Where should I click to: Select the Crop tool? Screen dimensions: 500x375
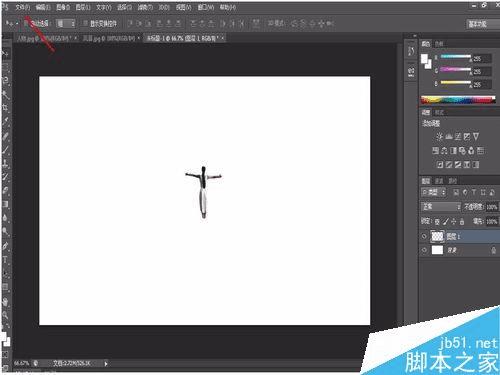5,108
